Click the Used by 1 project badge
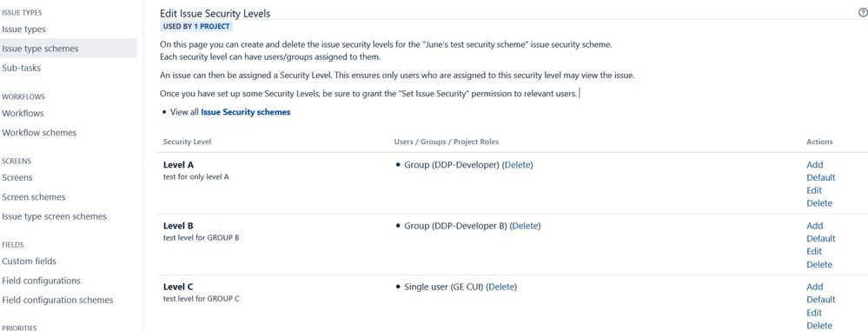 click(196, 26)
